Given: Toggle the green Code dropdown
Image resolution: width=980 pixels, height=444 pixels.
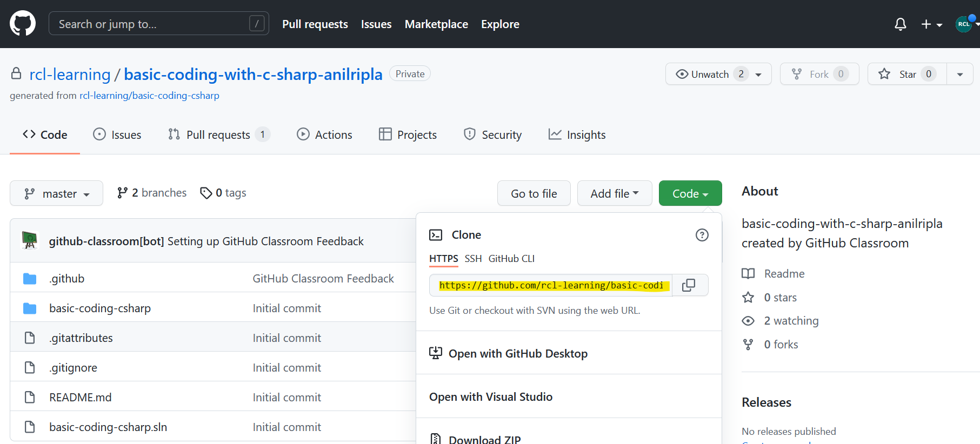Looking at the screenshot, I should (690, 193).
